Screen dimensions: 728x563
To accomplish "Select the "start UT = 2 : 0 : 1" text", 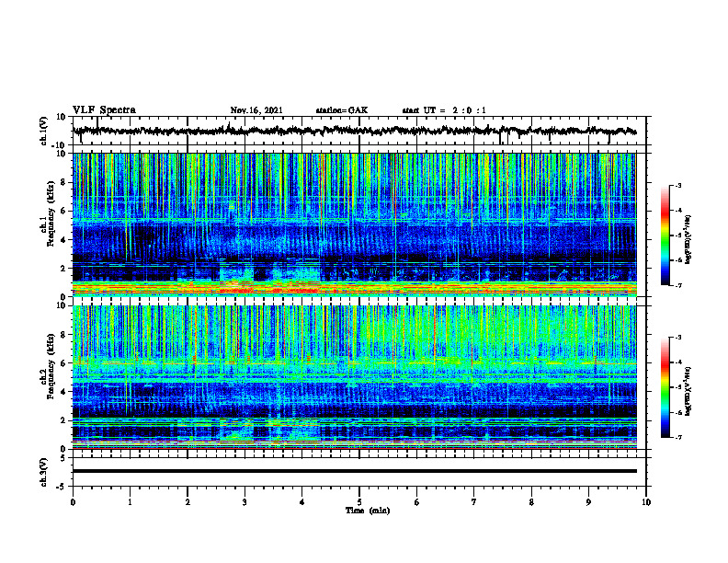I will [x=444, y=110].
